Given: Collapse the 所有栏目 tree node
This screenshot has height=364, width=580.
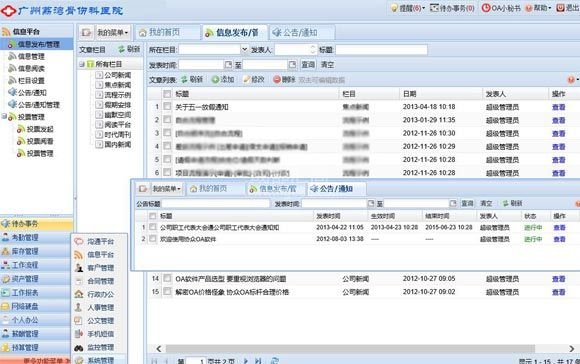Looking at the screenshot, I should (82, 64).
